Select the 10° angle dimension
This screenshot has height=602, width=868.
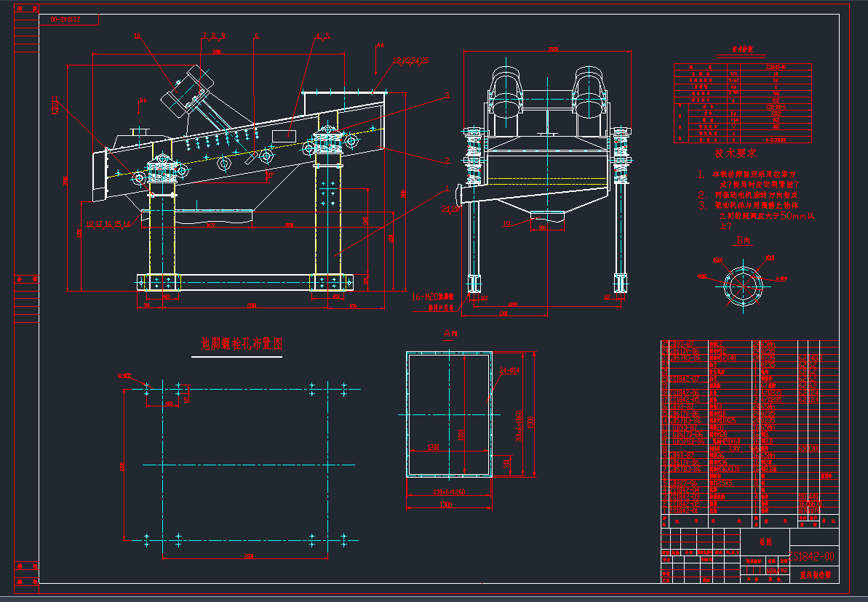click(x=270, y=174)
